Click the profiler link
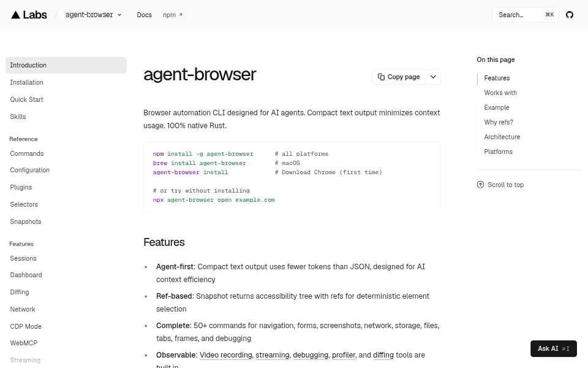The image size is (588, 368). (x=344, y=355)
